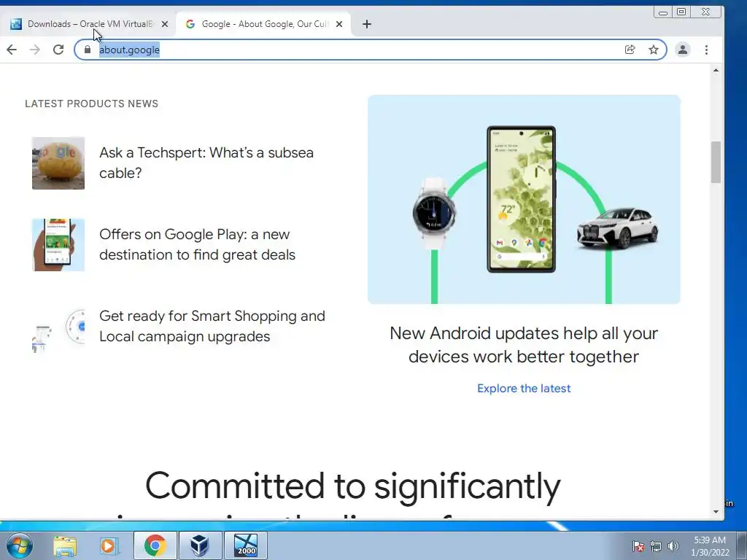Screen dimensions: 747x560
Task: Open the volume speaker tray icon
Action: click(673, 546)
